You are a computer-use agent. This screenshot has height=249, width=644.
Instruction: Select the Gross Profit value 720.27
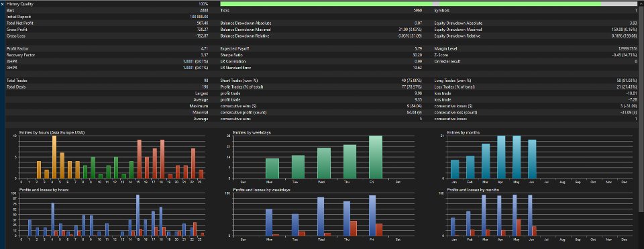tap(203, 30)
